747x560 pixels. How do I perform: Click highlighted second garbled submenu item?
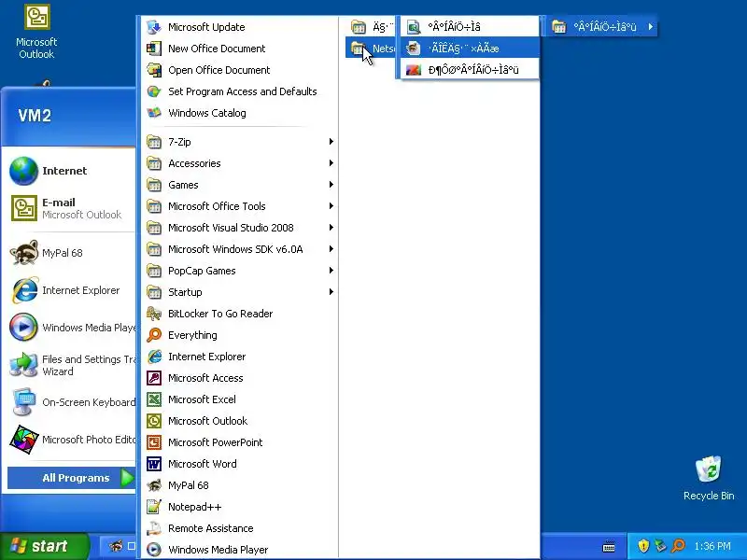470,49
